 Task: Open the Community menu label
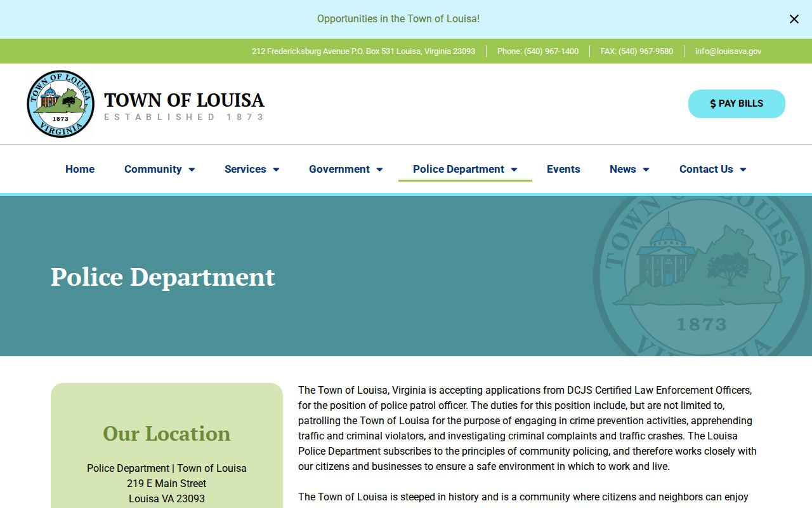pos(153,169)
